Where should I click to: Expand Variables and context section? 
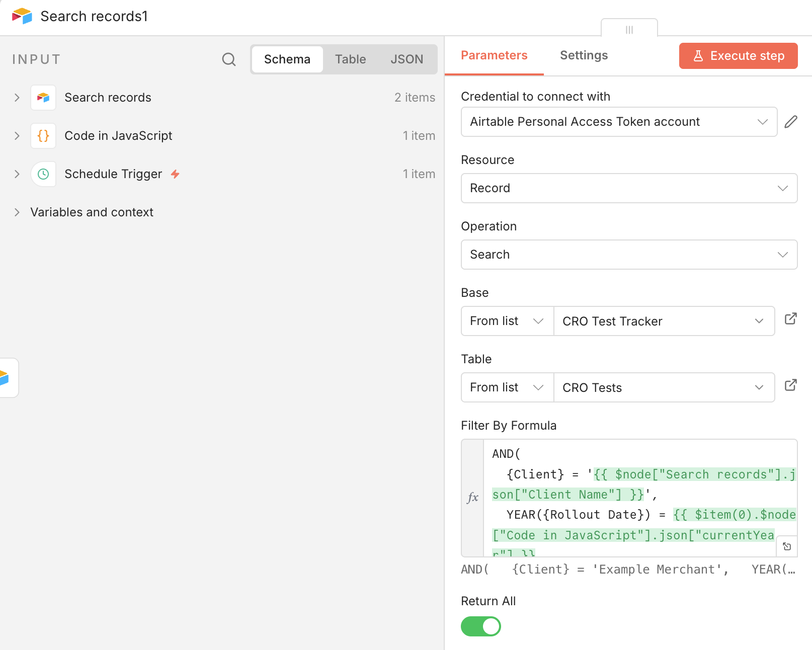click(x=17, y=212)
